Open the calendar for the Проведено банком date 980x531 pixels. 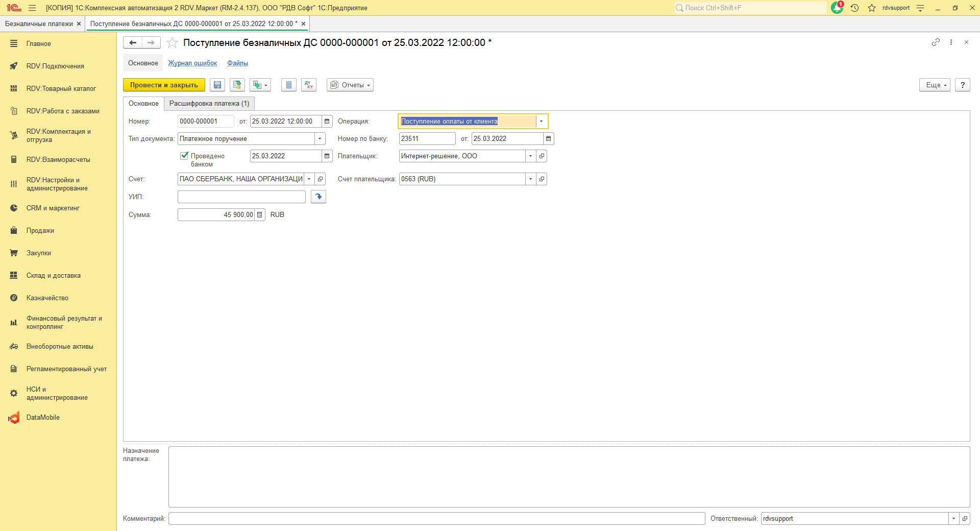coord(327,156)
